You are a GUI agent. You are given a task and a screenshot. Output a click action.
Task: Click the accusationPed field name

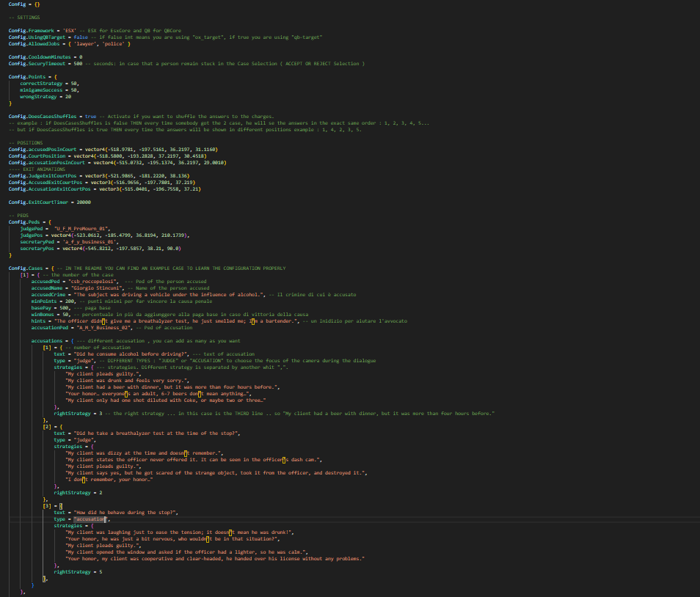click(50, 328)
